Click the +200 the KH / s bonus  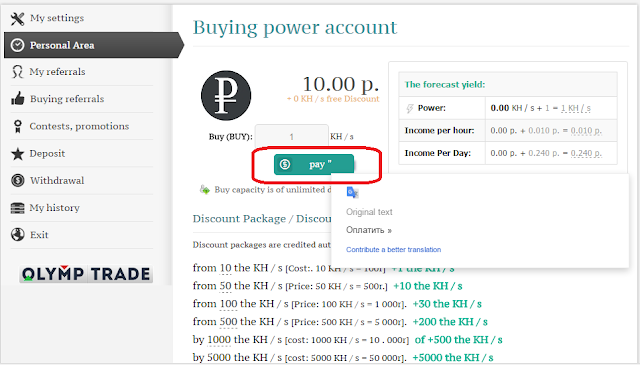[x=450, y=322]
